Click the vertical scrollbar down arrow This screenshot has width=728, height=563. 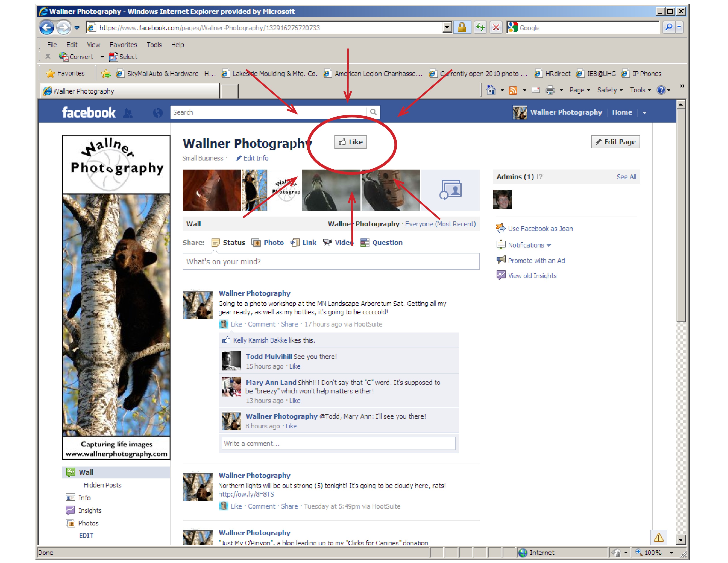click(x=681, y=540)
